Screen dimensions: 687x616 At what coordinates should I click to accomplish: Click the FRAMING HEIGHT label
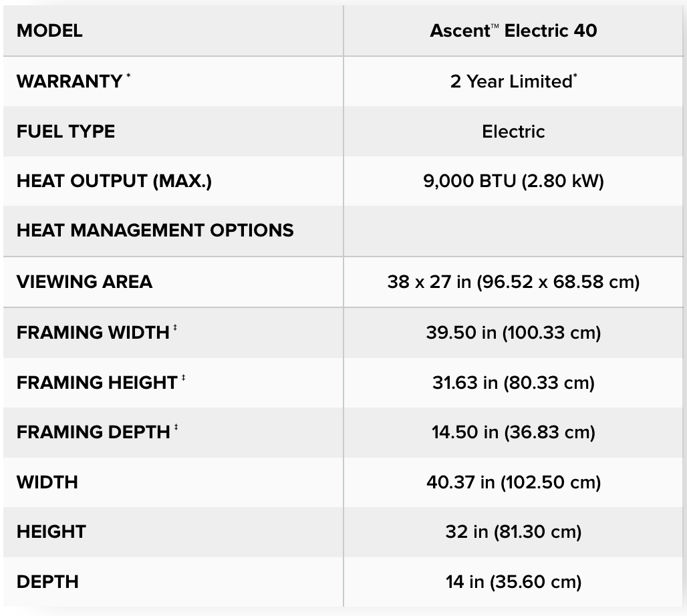97,382
